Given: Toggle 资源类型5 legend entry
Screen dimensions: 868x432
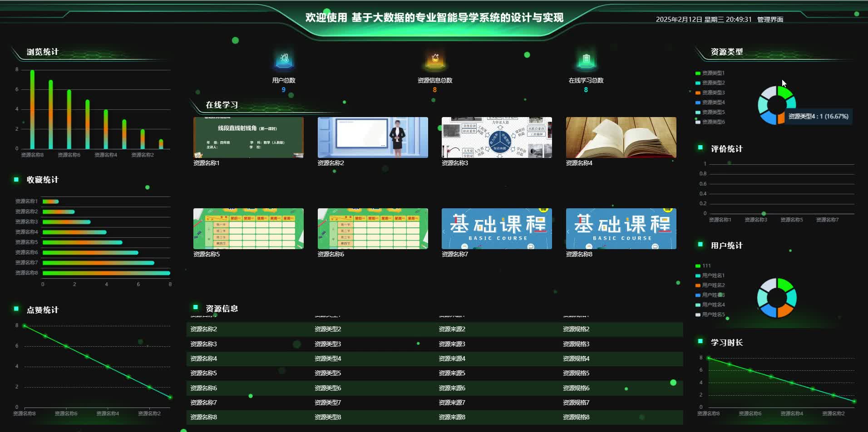Looking at the screenshot, I should tap(710, 112).
